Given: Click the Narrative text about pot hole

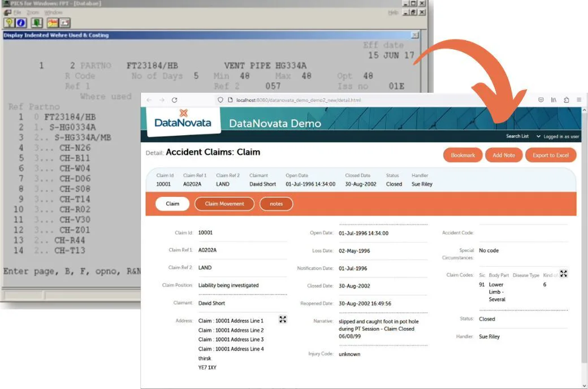Looking at the screenshot, I should point(378,329).
